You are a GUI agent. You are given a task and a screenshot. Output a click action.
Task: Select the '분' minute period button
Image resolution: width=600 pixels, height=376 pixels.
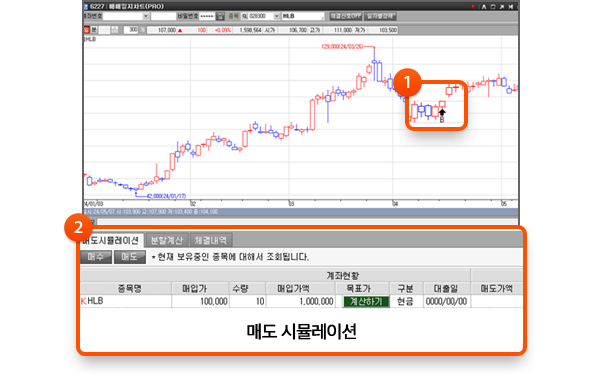(94, 30)
